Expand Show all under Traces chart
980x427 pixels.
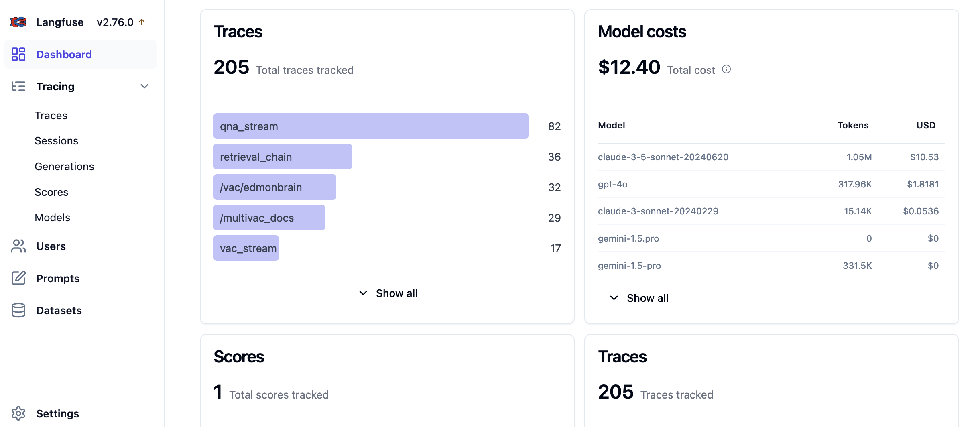point(388,293)
